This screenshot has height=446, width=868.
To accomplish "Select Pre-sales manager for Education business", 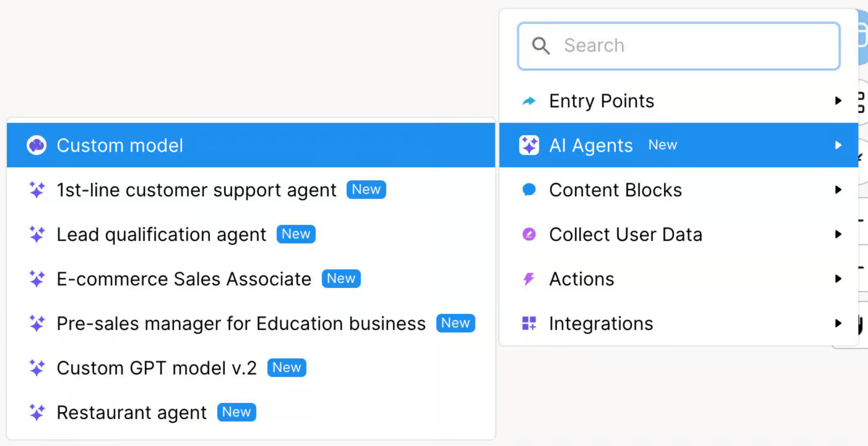I will (x=241, y=323).
